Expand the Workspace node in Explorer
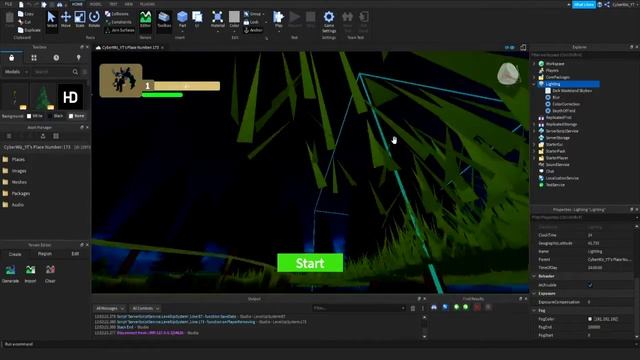Image resolution: width=640 pixels, height=360 pixels. coord(534,64)
